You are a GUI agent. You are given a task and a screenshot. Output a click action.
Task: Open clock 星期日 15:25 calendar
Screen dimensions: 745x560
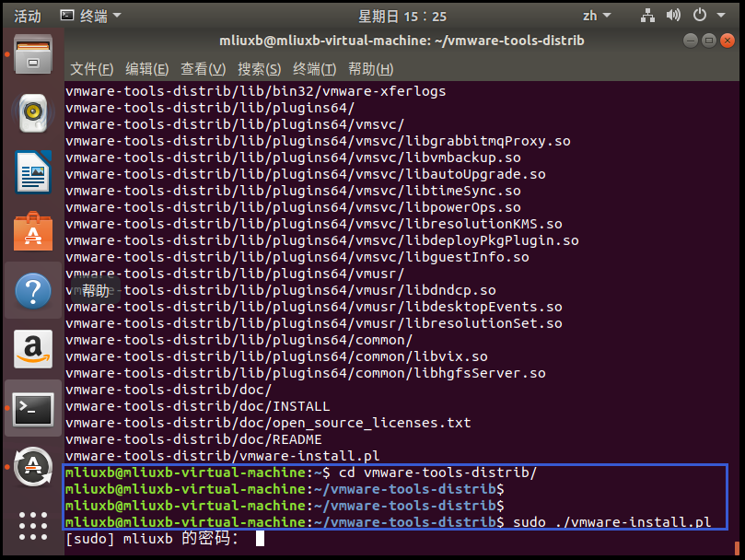(x=402, y=17)
